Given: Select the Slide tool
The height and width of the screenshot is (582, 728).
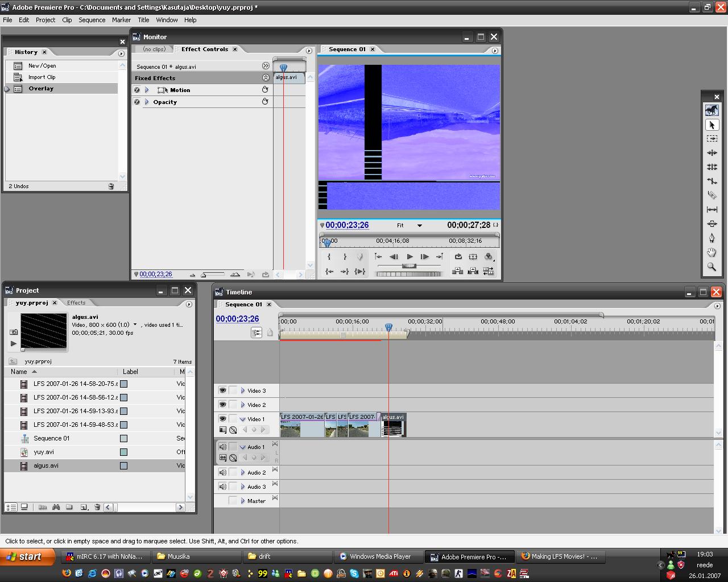Looking at the screenshot, I should 712,224.
